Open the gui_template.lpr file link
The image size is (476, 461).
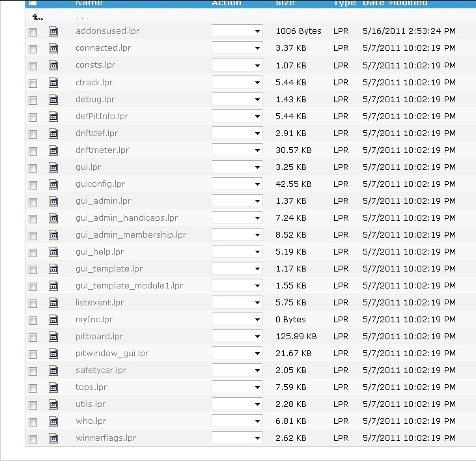point(109,269)
